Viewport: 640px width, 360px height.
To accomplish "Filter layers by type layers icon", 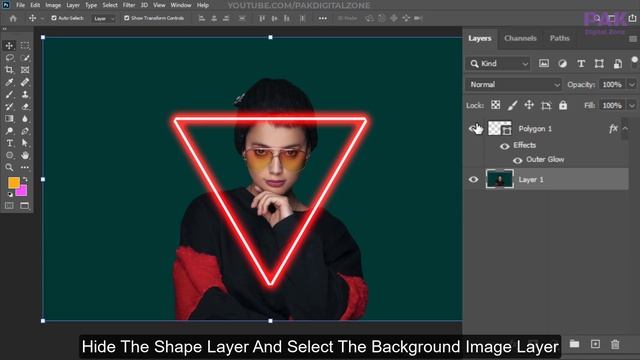I will coord(581,63).
